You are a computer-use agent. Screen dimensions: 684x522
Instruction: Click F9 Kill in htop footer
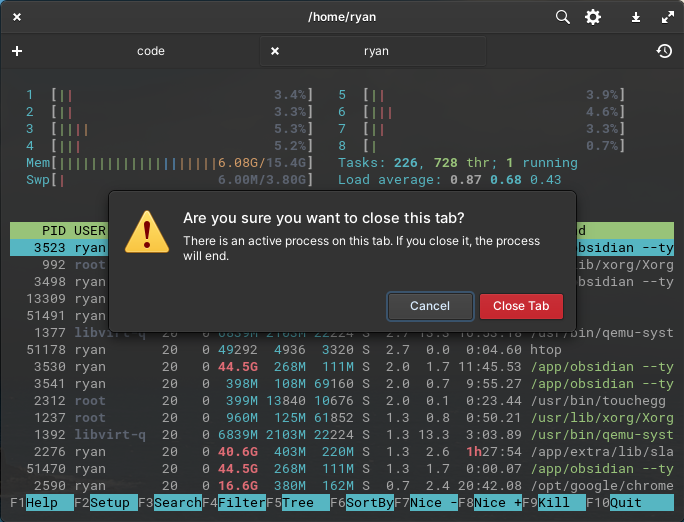(x=556, y=503)
